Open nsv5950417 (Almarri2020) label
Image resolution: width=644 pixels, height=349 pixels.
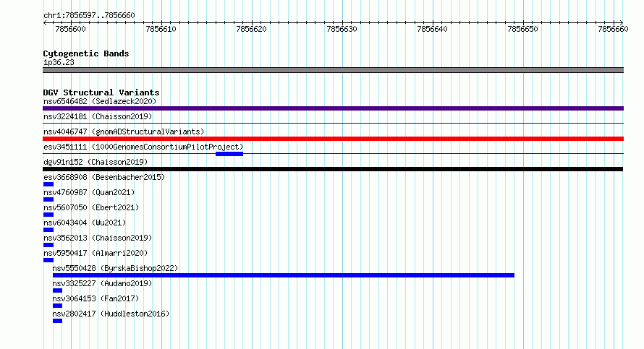96,253
